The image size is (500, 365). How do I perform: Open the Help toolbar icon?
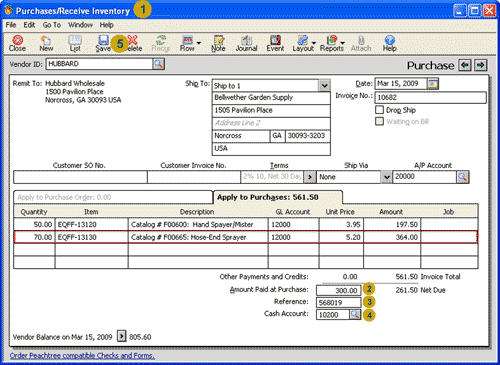click(x=389, y=43)
